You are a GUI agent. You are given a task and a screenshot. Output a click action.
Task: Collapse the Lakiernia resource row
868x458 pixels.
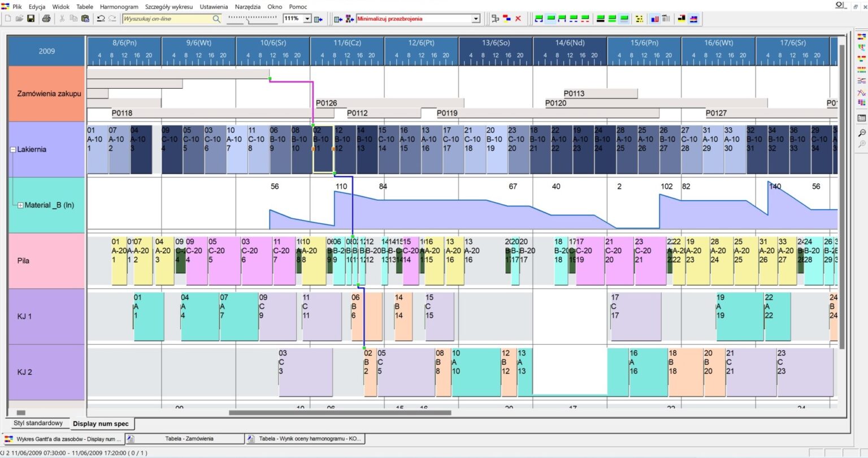pyautogui.click(x=13, y=150)
